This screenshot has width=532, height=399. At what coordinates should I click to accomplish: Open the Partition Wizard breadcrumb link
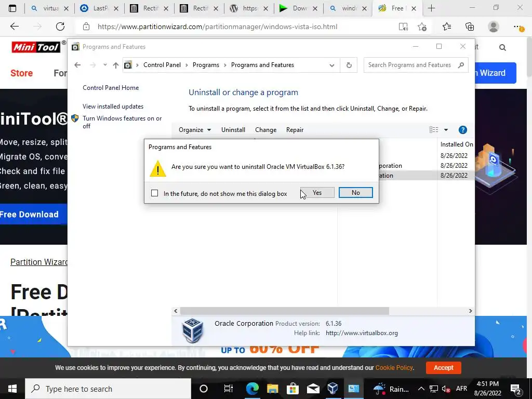coord(38,262)
